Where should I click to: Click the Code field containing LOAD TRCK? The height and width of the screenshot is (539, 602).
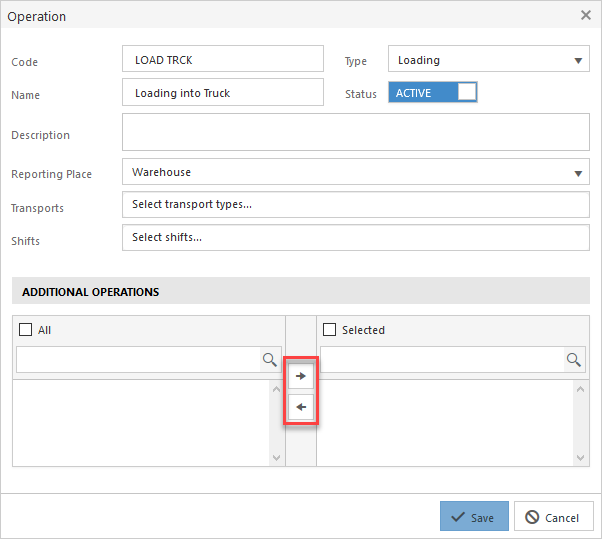pyautogui.click(x=223, y=59)
